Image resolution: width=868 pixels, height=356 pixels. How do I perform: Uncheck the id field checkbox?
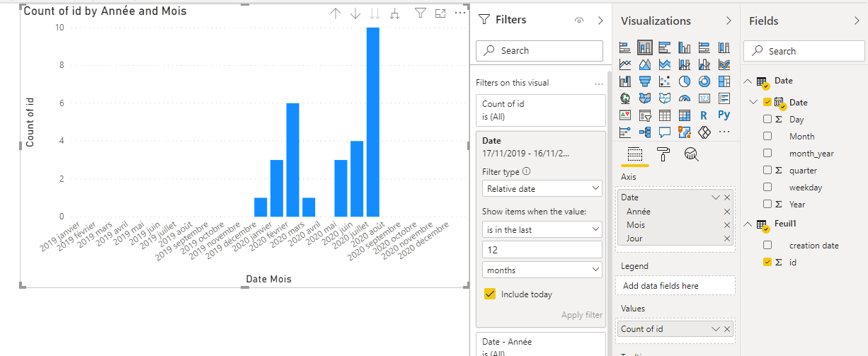767,262
